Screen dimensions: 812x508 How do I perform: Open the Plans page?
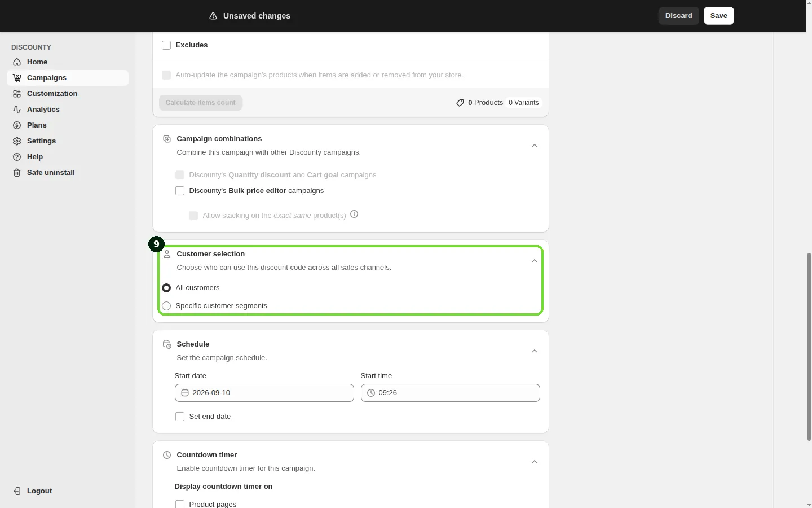(x=68, y=125)
